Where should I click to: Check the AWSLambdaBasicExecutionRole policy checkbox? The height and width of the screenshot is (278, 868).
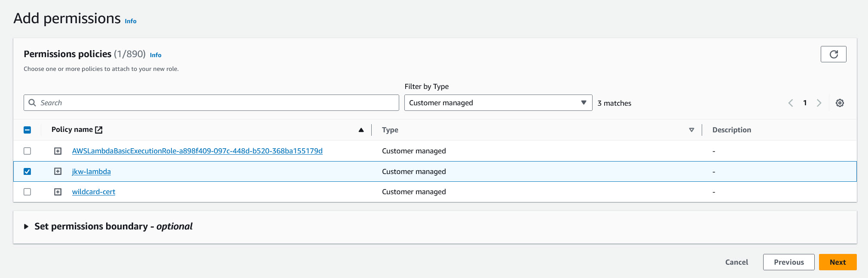(x=28, y=151)
